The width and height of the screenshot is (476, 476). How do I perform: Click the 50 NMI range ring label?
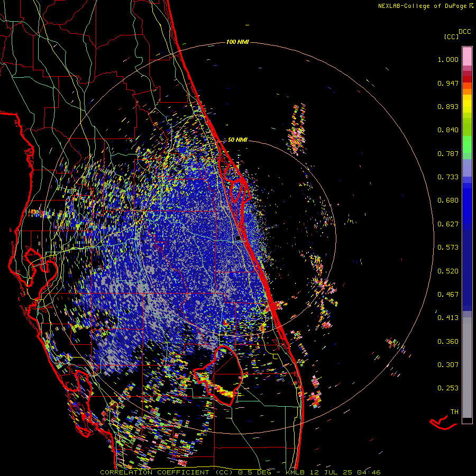click(x=237, y=140)
